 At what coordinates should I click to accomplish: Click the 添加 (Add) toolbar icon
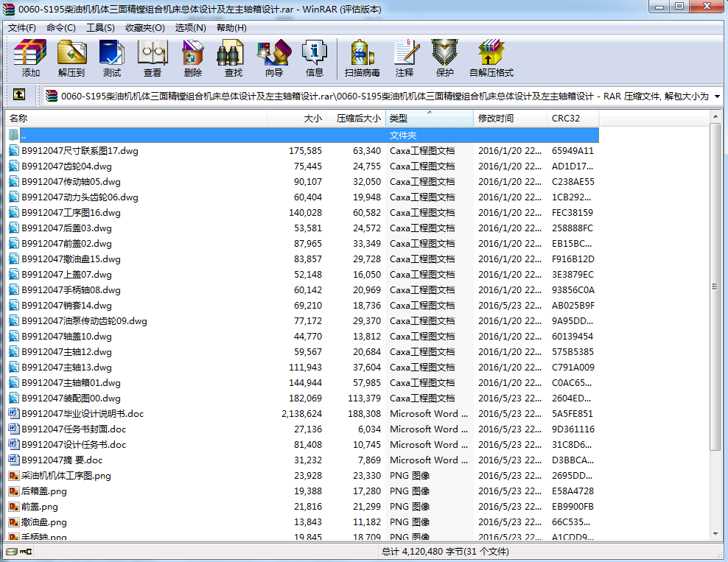(x=30, y=58)
